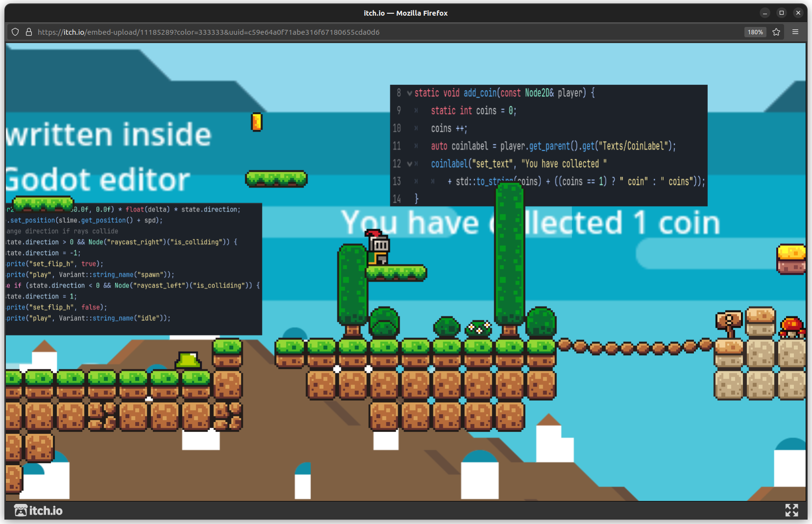Click the 'coins ++;' code line
Viewport: 812px width, 524px height.
[x=449, y=128]
